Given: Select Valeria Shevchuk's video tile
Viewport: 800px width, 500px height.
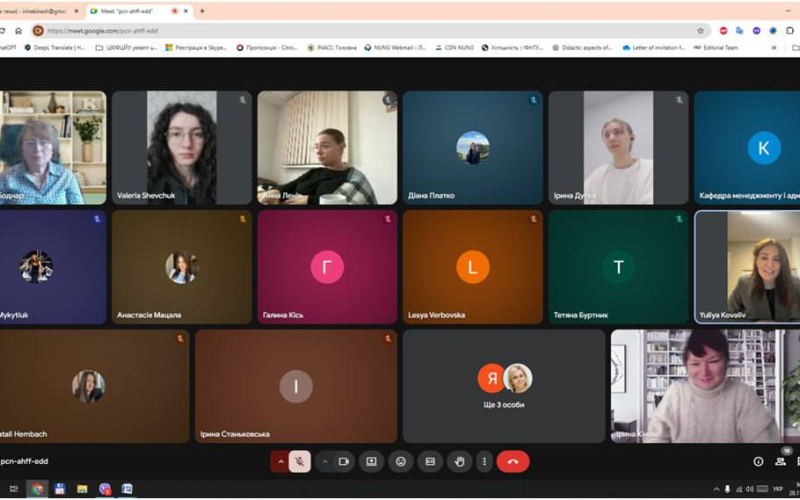Looking at the screenshot, I should (x=181, y=148).
